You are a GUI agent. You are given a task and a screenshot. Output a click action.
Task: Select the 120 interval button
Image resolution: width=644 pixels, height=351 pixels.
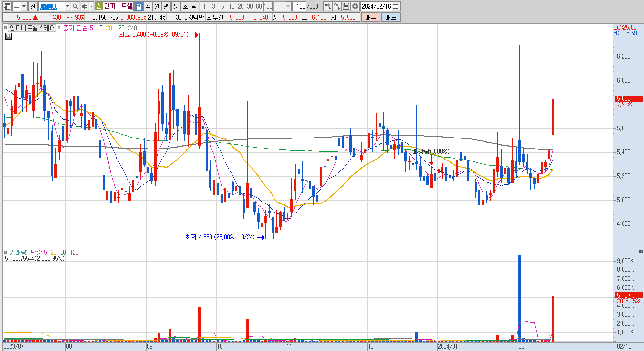[268, 6]
